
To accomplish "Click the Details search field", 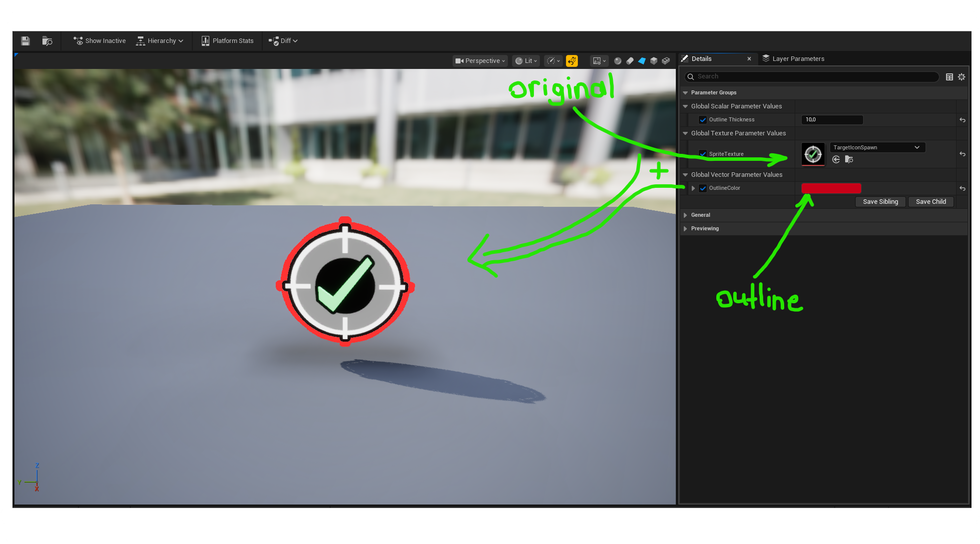I will [812, 76].
